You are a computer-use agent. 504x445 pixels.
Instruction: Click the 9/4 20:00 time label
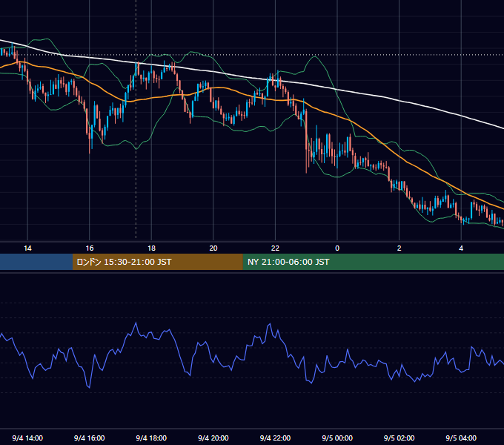tap(213, 438)
